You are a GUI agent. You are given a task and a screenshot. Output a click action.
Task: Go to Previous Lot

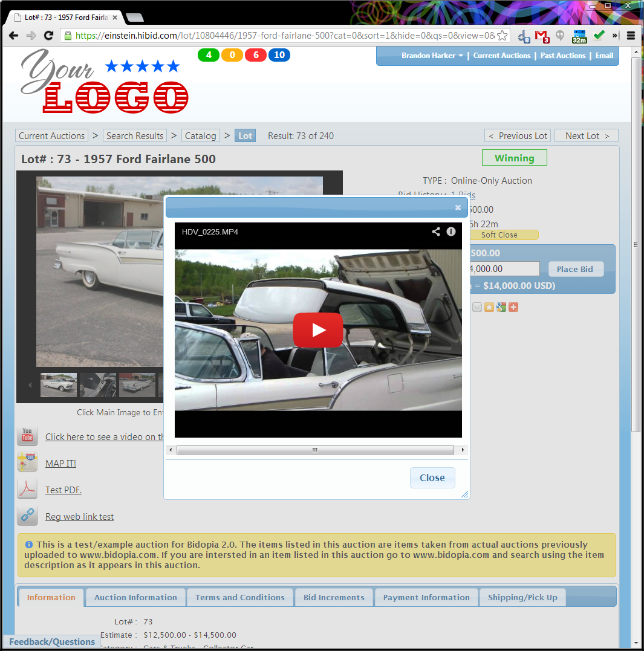[x=518, y=136]
